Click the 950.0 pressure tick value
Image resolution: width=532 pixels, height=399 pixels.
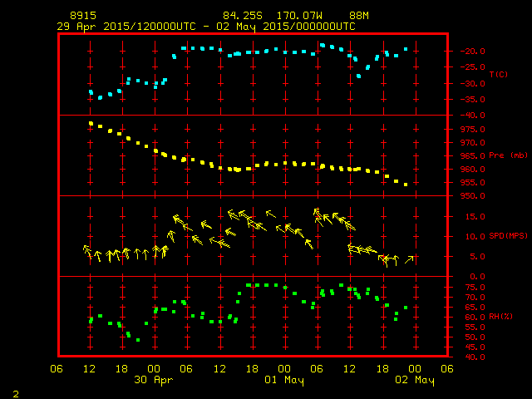coord(473,196)
